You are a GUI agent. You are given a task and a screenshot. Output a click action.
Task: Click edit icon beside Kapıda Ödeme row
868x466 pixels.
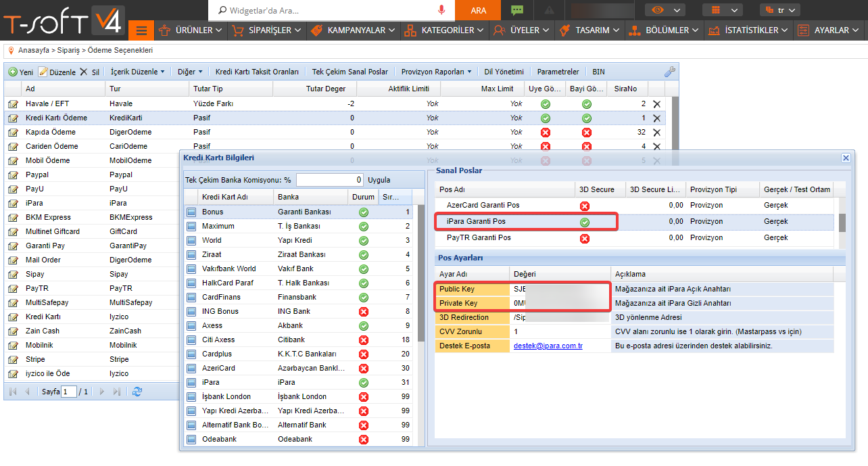tap(13, 133)
